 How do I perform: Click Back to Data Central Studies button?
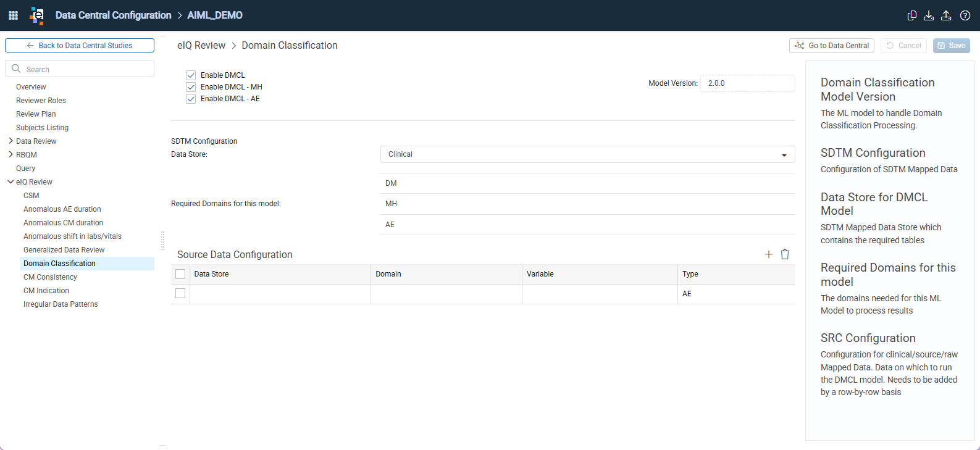(80, 46)
